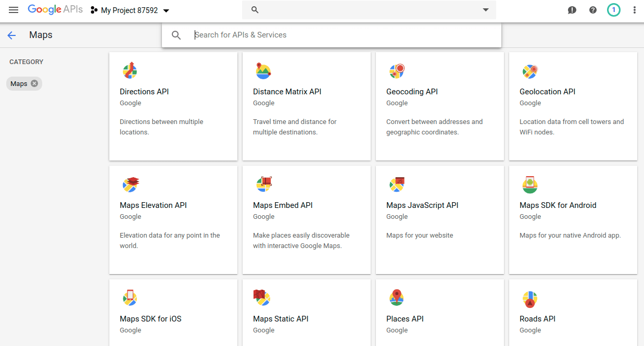Click 'Elevation data for any point' description
Image resolution: width=644 pixels, height=346 pixels.
[170, 241]
